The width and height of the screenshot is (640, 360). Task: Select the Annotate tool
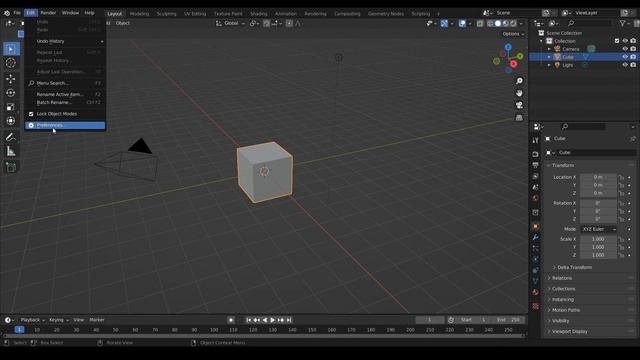(11, 137)
